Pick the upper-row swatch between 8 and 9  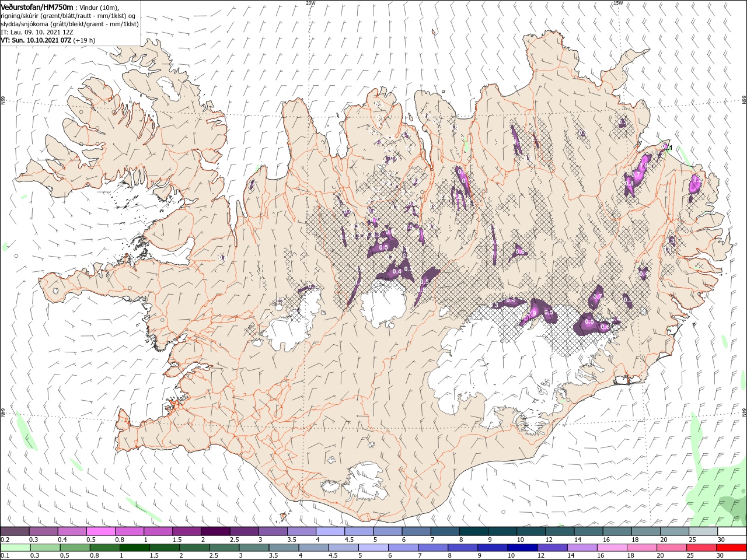[x=473, y=531]
